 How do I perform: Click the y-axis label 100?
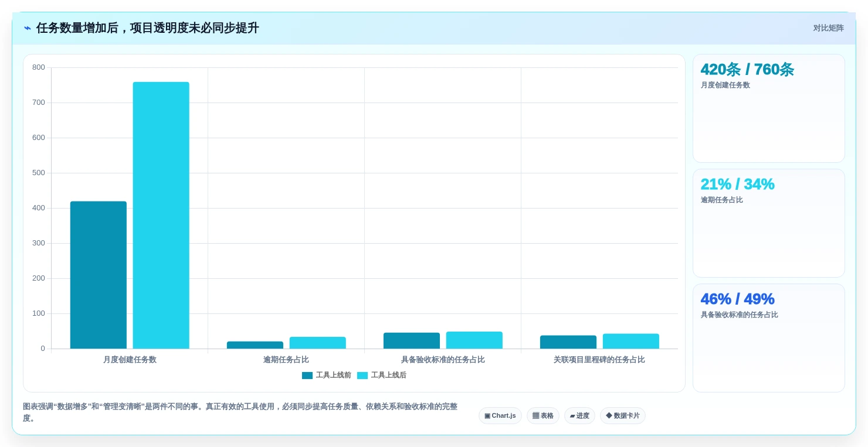click(x=39, y=313)
